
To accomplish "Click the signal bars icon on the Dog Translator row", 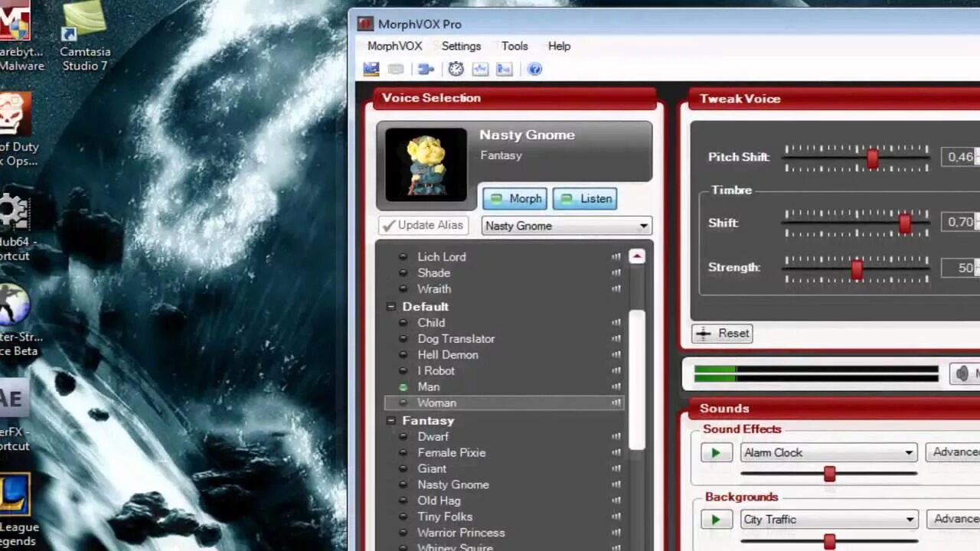I will [616, 339].
